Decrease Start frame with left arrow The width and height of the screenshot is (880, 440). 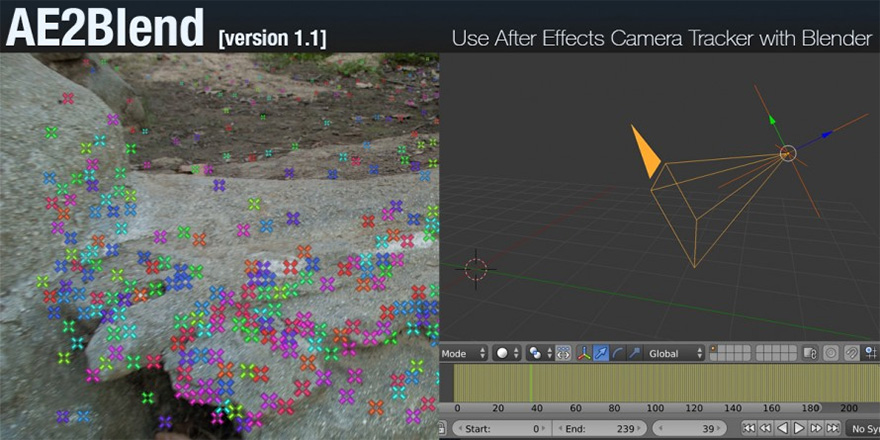459,429
